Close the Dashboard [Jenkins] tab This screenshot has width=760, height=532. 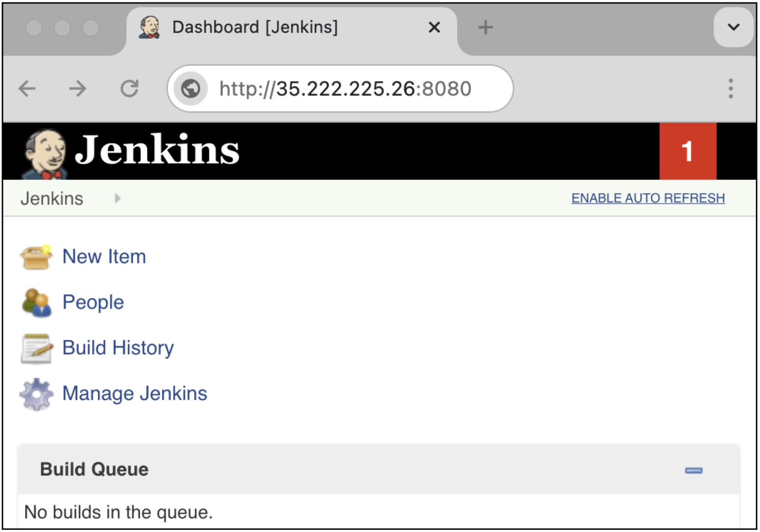click(x=434, y=27)
